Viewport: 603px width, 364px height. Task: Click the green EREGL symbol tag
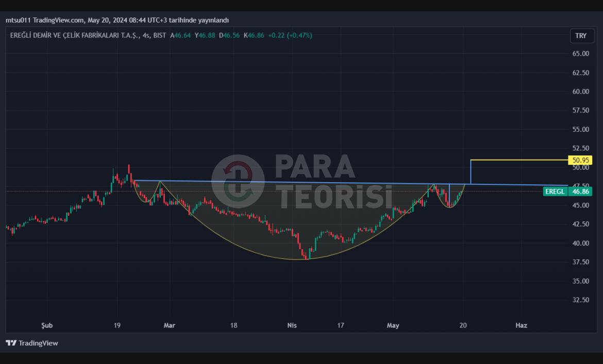coord(555,191)
